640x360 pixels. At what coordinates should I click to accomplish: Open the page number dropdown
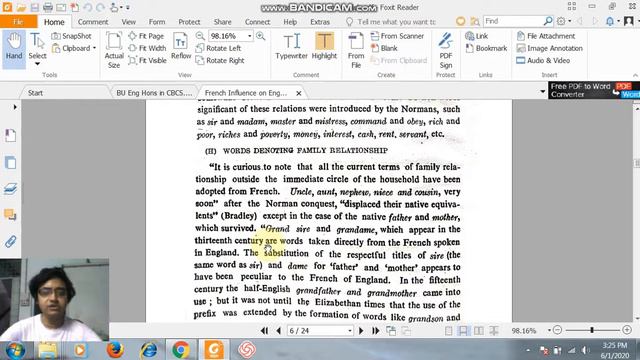pos(349,331)
